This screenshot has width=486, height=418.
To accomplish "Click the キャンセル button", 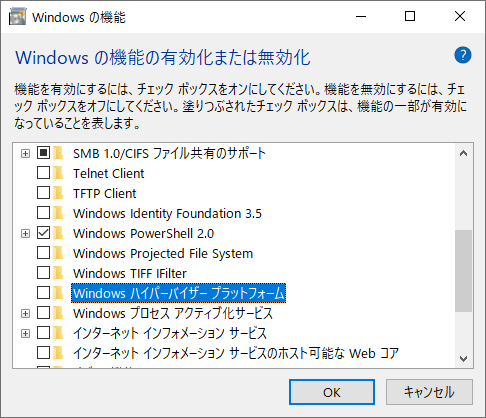I will (429, 392).
